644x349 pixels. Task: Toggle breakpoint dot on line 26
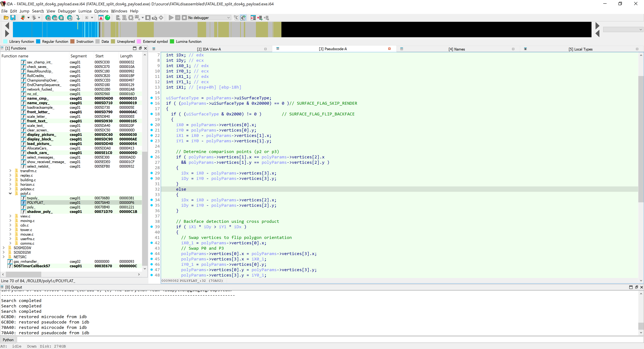tap(151, 157)
